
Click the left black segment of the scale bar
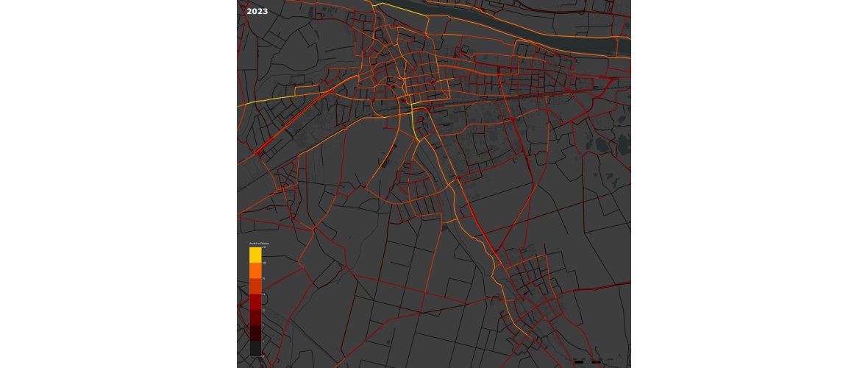point(579,362)
